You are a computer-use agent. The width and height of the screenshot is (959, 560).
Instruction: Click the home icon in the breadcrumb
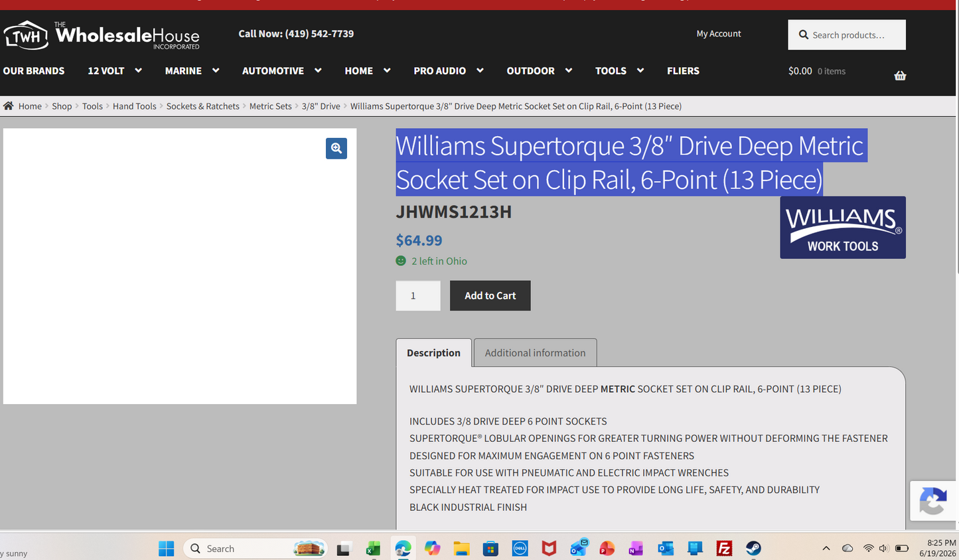point(8,106)
